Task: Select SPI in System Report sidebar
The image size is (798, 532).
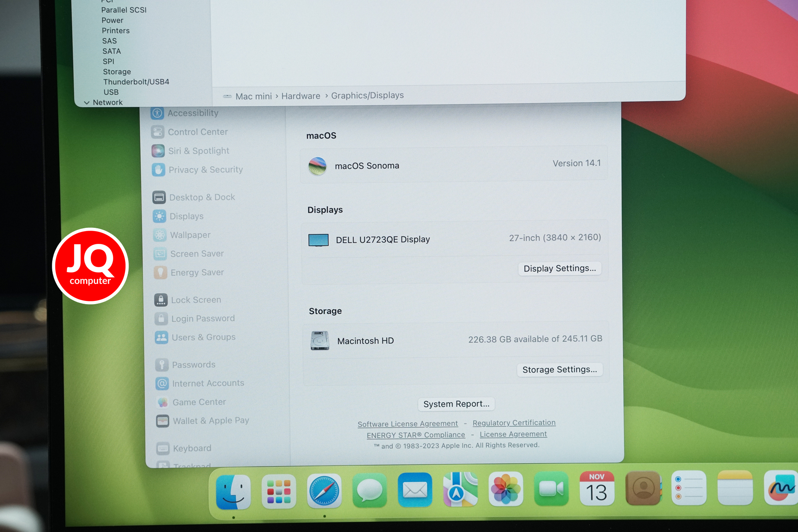Action: [109, 61]
